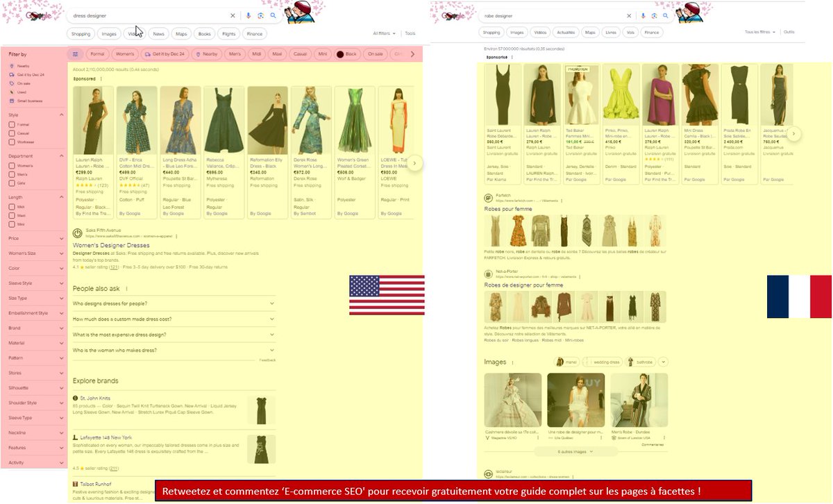Open the filter options icon before Formal chip
The width and height of the screenshot is (833, 504).
(76, 53)
